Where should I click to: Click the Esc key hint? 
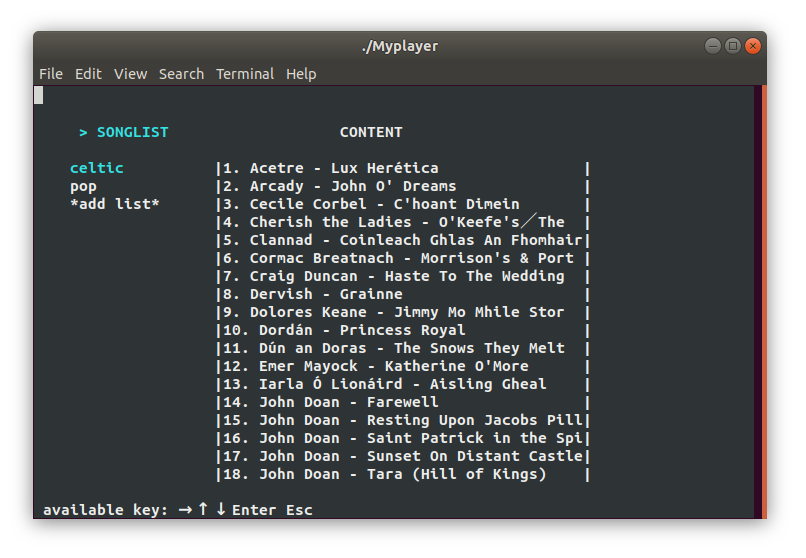pos(299,510)
